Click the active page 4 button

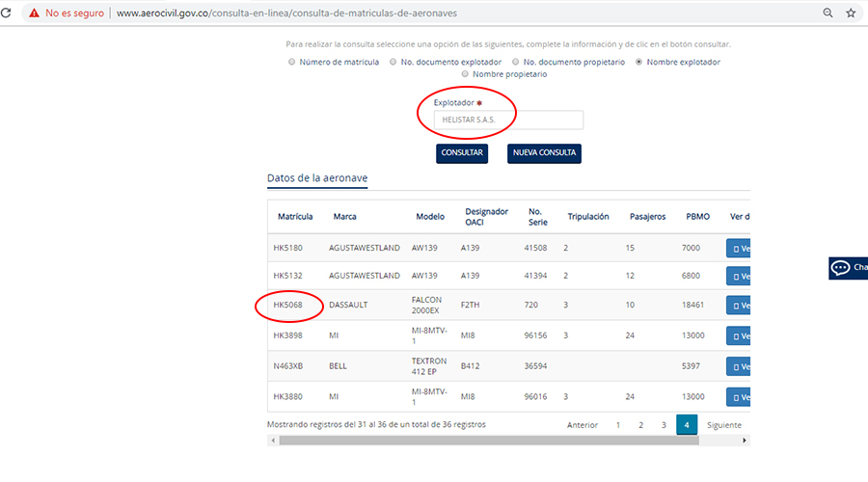[687, 425]
